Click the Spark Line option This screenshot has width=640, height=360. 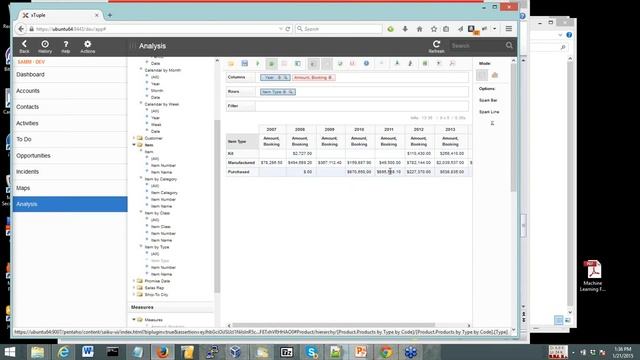(x=489, y=112)
